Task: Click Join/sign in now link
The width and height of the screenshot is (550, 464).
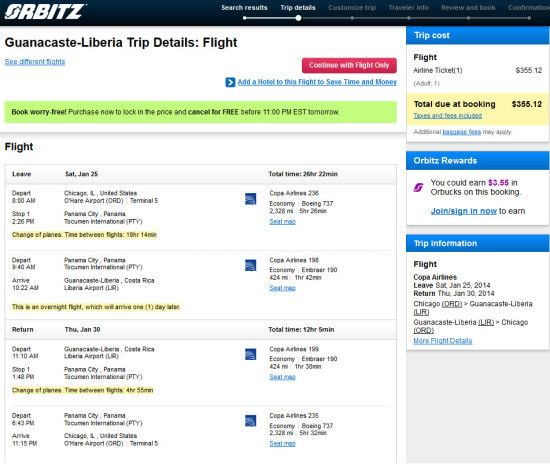Action: coord(464,211)
